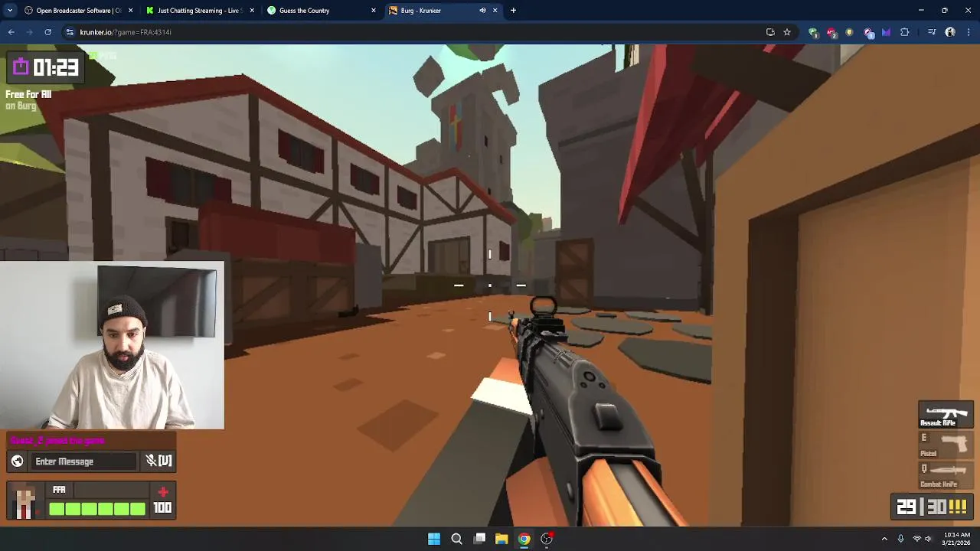Close the Open Broadcaster Software tab
The height and width of the screenshot is (551, 980).
click(x=131, y=11)
